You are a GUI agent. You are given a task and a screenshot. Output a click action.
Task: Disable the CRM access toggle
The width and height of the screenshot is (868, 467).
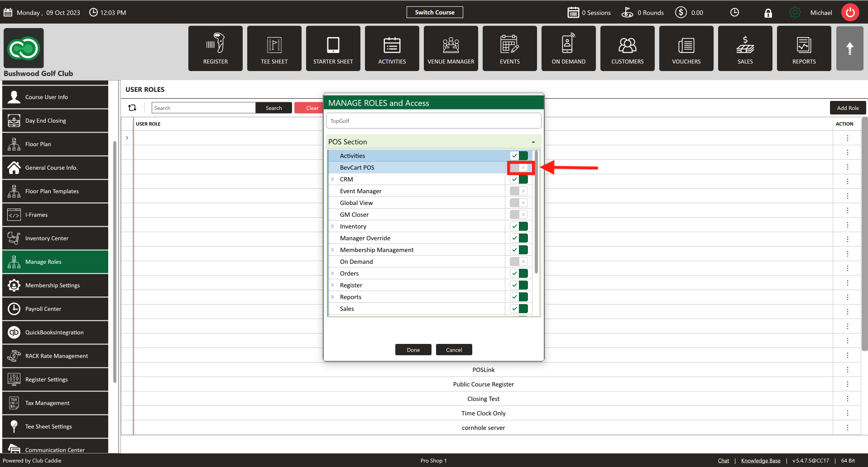pos(519,179)
